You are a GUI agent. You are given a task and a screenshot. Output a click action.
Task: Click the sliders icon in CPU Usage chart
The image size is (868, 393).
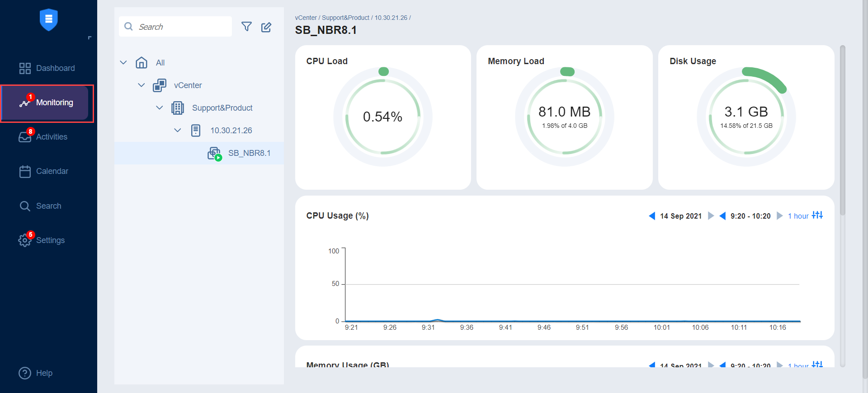[817, 215]
